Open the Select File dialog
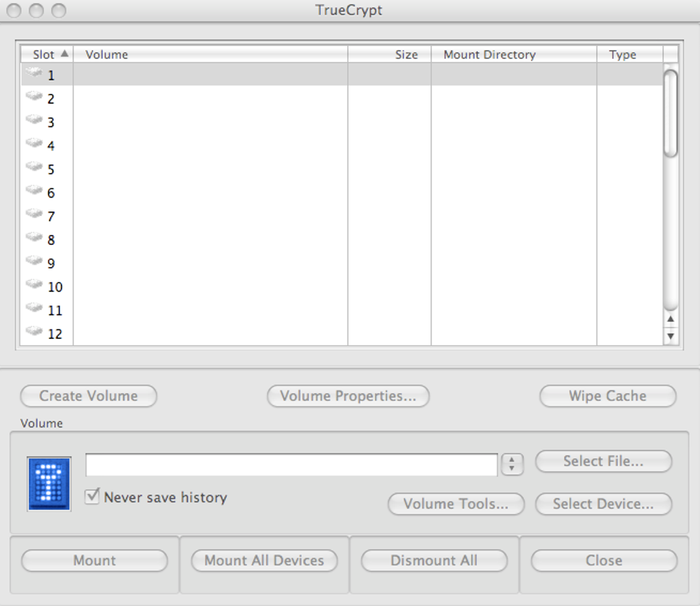The width and height of the screenshot is (700, 606). pyautogui.click(x=603, y=461)
